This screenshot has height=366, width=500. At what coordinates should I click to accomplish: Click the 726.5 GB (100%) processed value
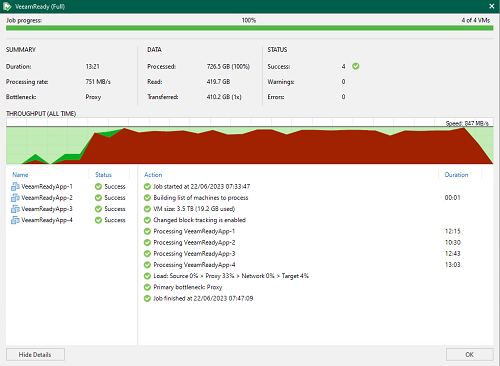(228, 66)
